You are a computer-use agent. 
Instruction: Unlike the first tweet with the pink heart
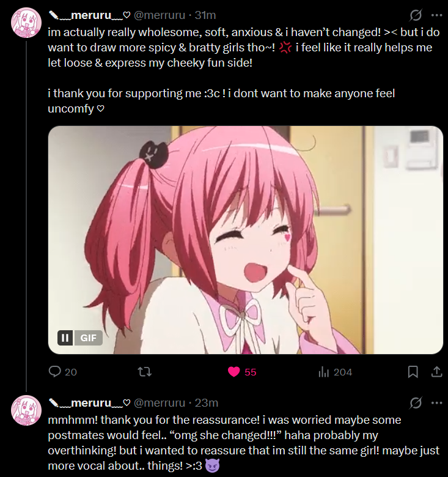pos(242,372)
